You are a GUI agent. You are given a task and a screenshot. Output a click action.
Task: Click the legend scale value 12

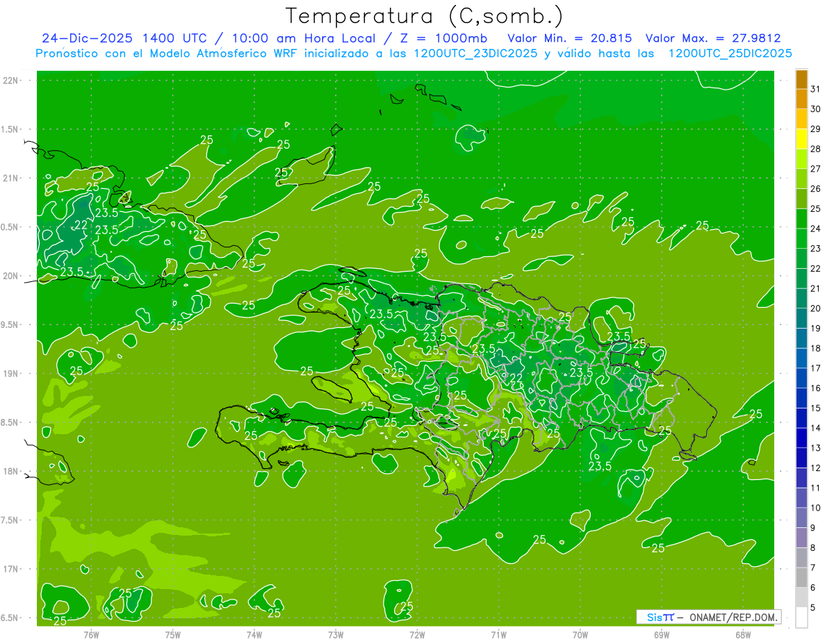point(816,468)
